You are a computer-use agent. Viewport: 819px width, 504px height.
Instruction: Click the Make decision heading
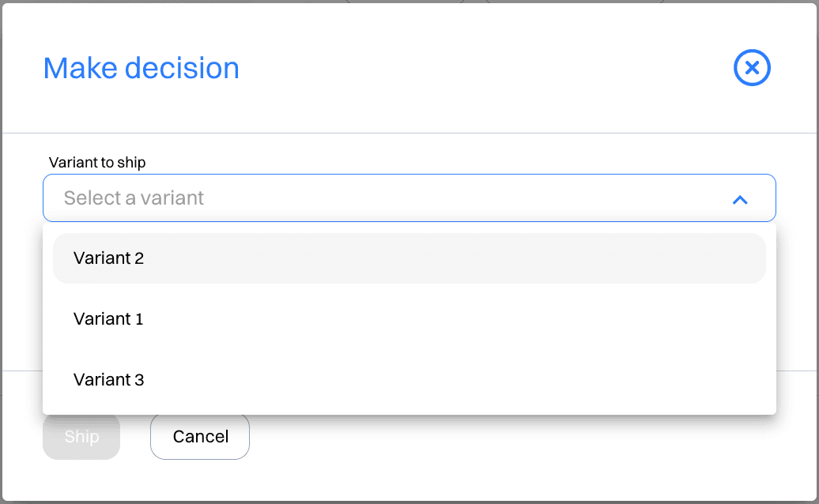click(x=141, y=68)
